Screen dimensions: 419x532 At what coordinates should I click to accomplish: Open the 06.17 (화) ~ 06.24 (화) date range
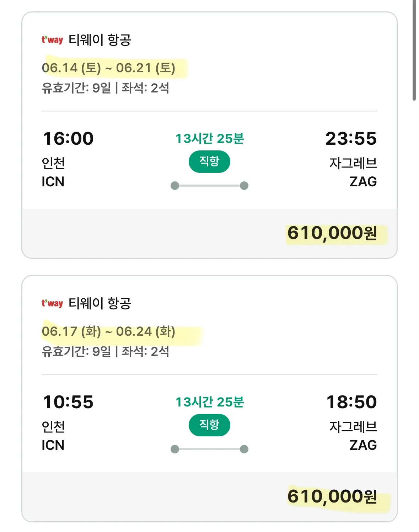pos(108,331)
